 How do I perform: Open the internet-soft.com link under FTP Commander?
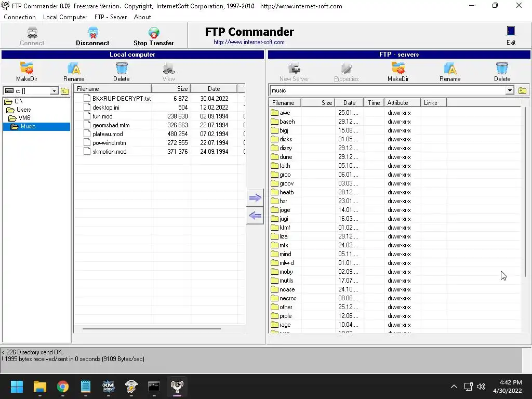(x=249, y=42)
